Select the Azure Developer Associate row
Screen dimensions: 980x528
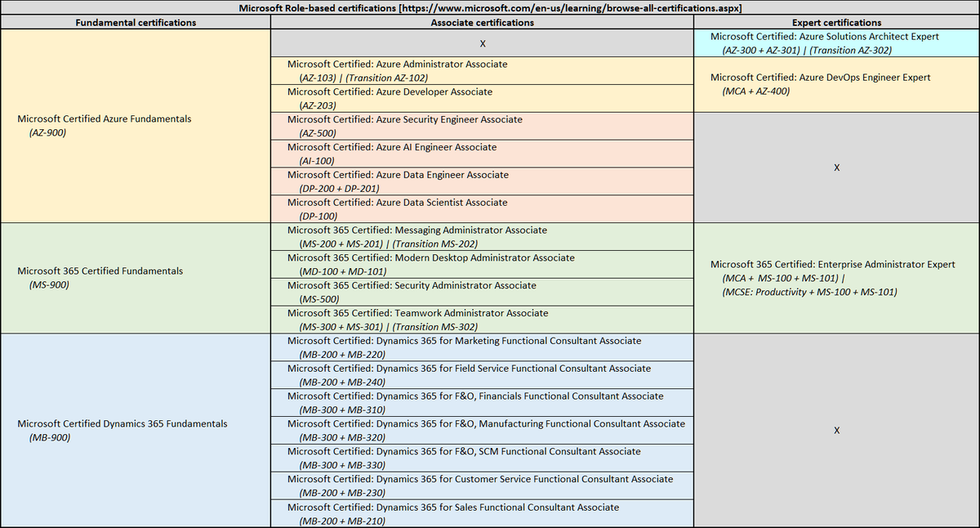click(482, 98)
